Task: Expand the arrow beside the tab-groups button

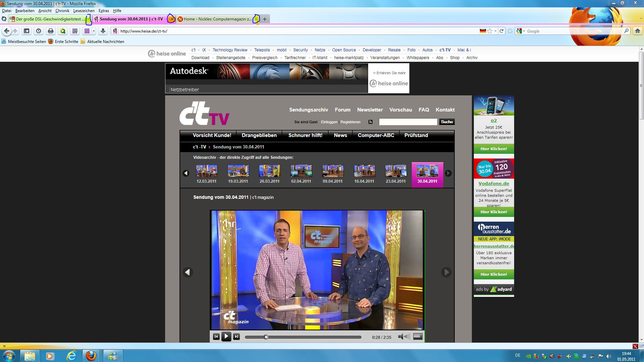Action: pyautogui.click(x=94, y=31)
